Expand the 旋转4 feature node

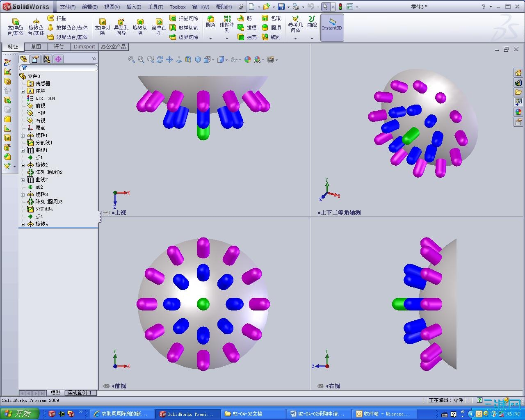coord(23,224)
